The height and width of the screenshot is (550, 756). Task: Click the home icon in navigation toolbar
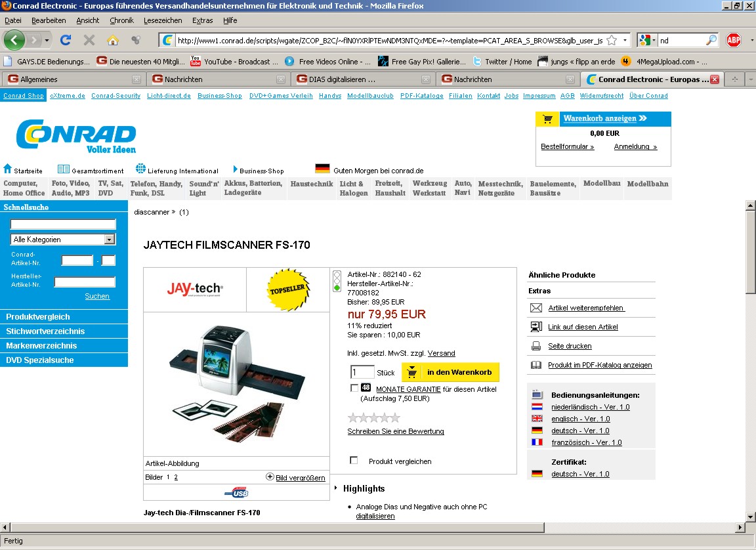[x=113, y=40]
